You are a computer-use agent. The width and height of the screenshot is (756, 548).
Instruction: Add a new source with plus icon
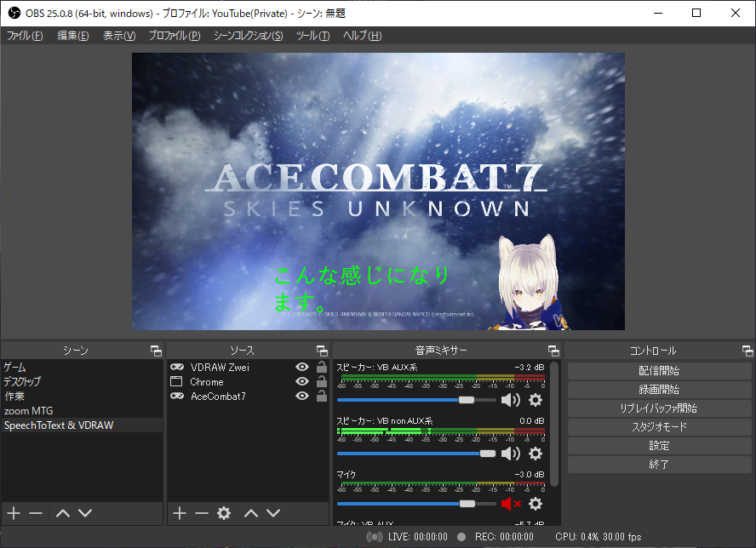[x=180, y=513]
